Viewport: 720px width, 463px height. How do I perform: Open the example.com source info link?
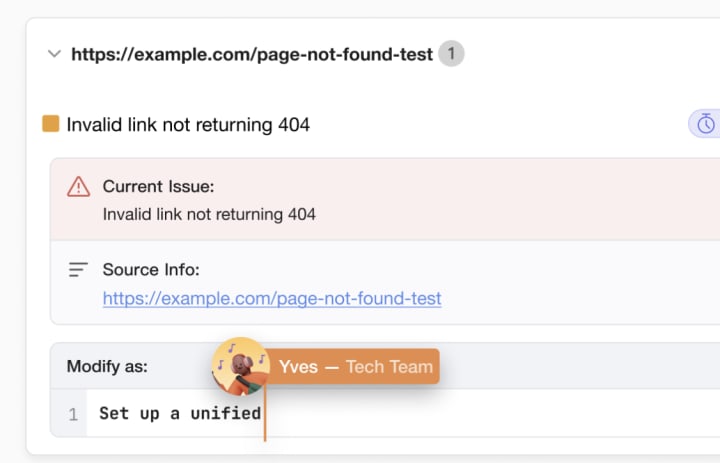(272, 298)
